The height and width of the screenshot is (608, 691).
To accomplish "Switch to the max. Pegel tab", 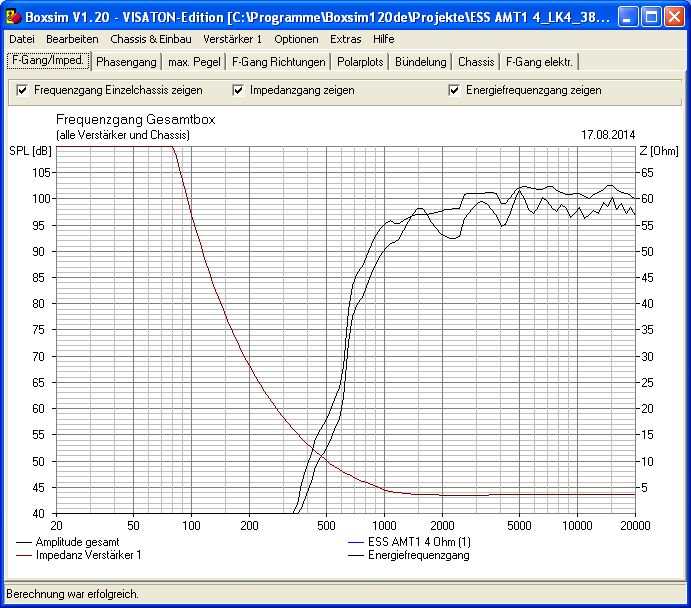I will (x=194, y=62).
